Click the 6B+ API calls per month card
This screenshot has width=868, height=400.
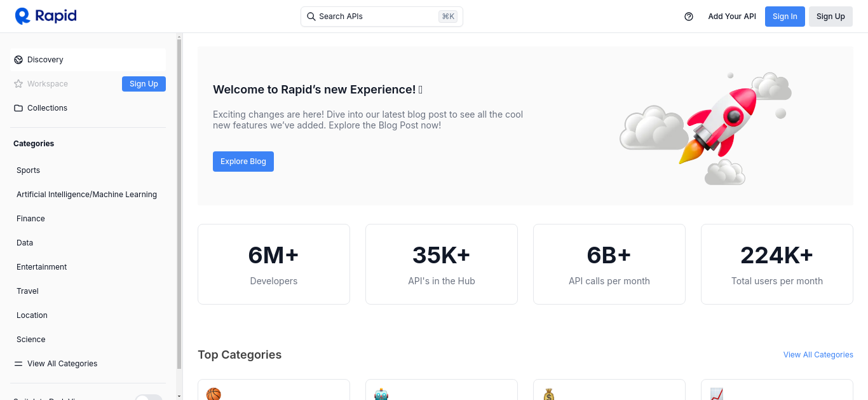click(x=609, y=264)
